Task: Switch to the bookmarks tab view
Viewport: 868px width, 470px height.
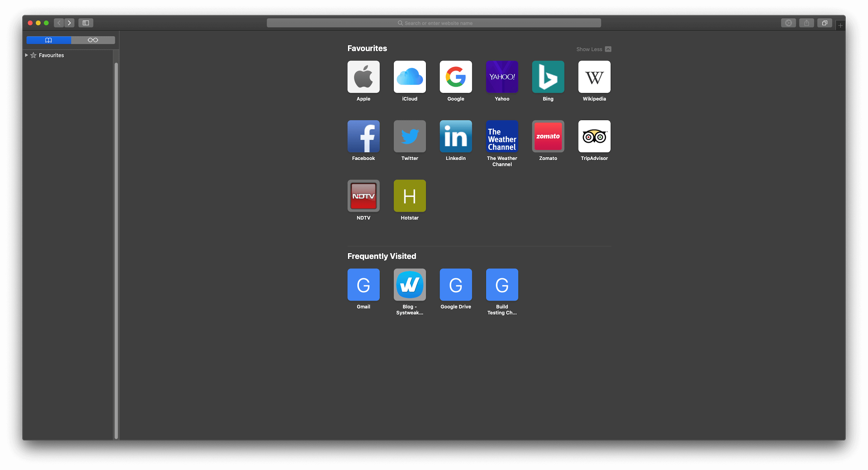Action: pos(48,40)
